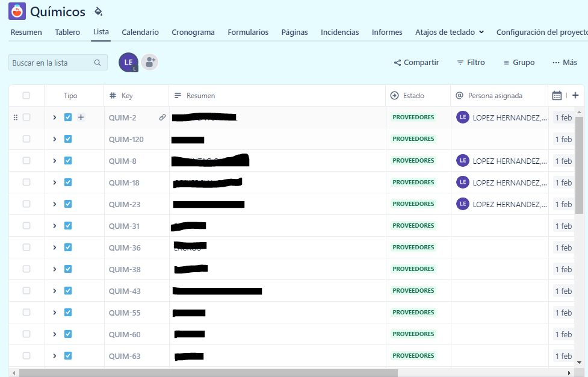Select the QUIM-23 row checkbox
This screenshot has width=588, height=377.
(26, 204)
